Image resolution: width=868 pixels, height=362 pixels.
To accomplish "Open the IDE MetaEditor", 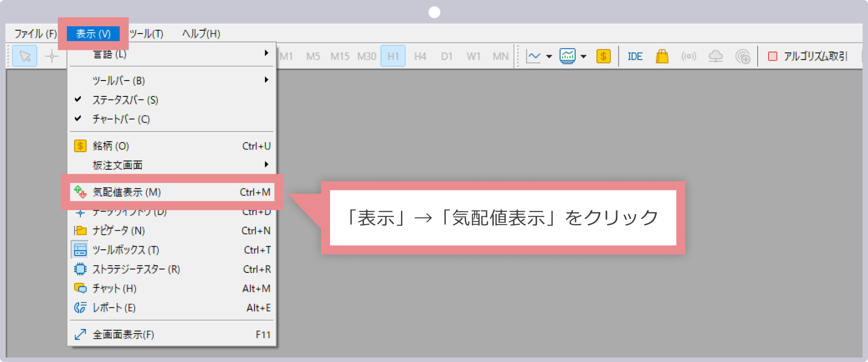I will 635,56.
